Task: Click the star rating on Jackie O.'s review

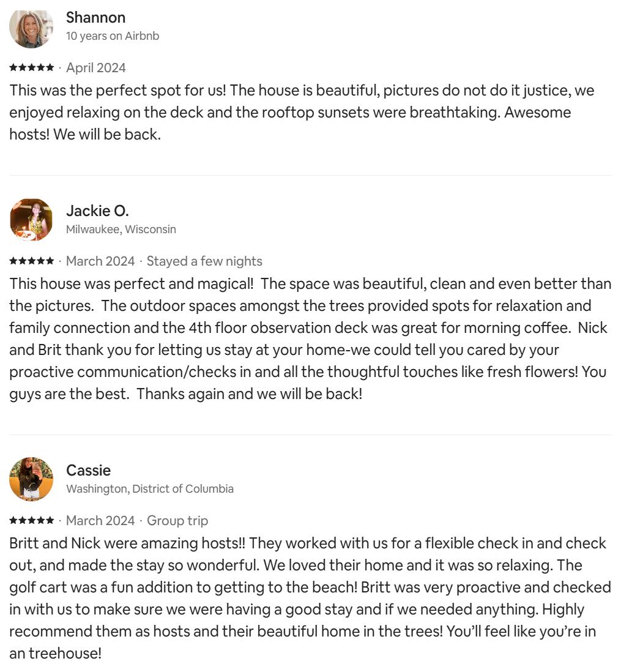Action: tap(32, 261)
